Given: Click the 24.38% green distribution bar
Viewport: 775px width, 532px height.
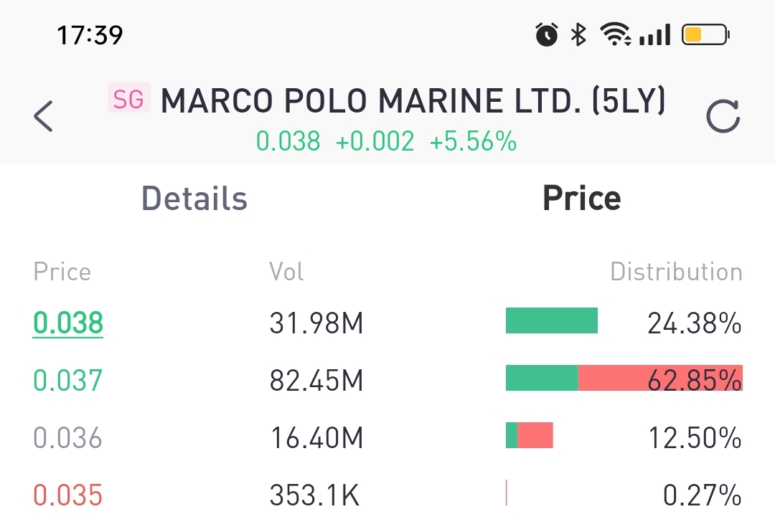Looking at the screenshot, I should [551, 321].
